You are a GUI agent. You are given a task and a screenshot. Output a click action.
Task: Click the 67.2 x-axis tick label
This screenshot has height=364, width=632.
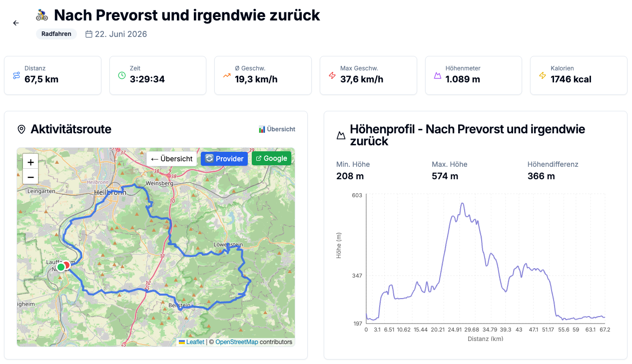pos(605,330)
